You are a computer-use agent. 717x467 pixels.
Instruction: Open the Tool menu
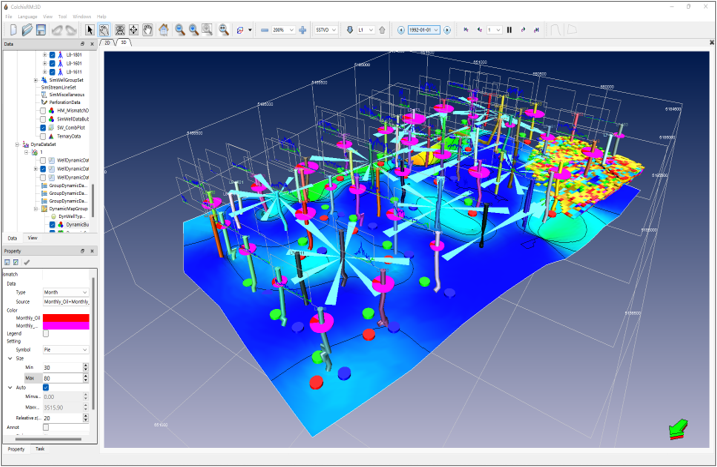[x=63, y=16]
